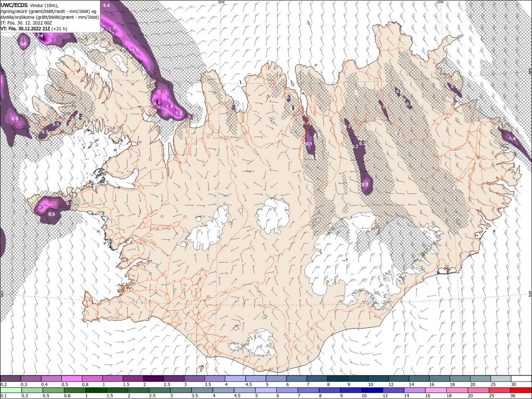Click the UWC/ECDS title text
The image size is (532, 399).
coord(15,5)
